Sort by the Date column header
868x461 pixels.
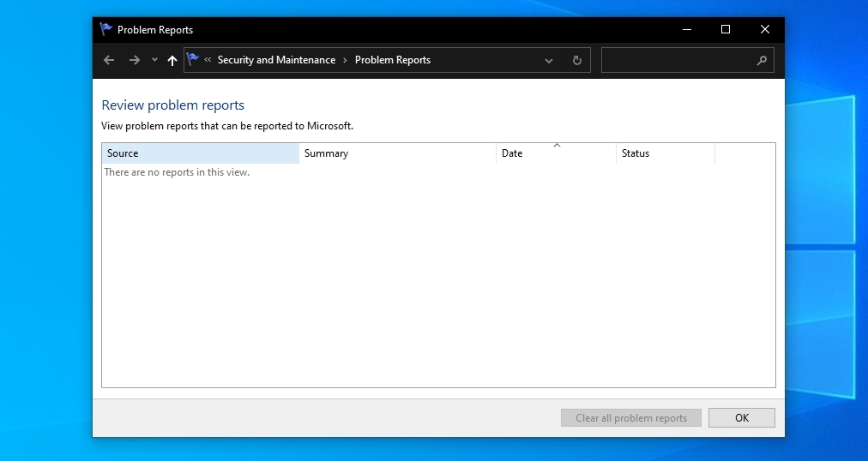pyautogui.click(x=557, y=153)
